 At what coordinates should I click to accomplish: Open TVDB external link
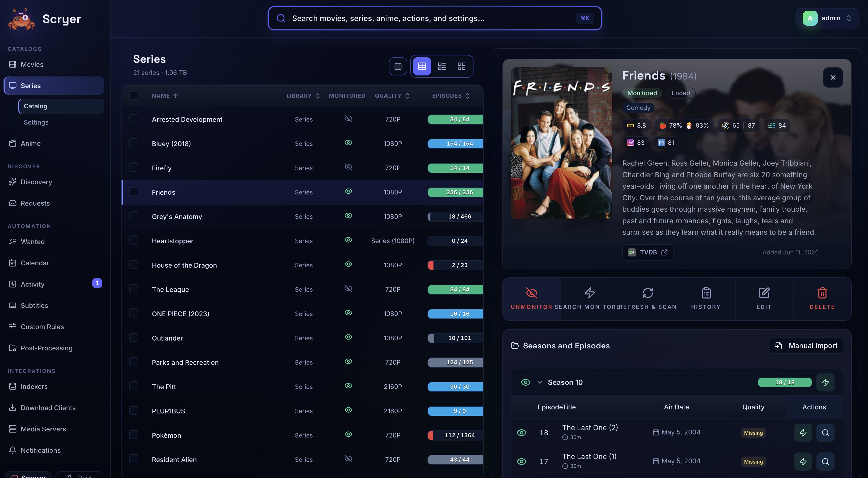point(648,252)
